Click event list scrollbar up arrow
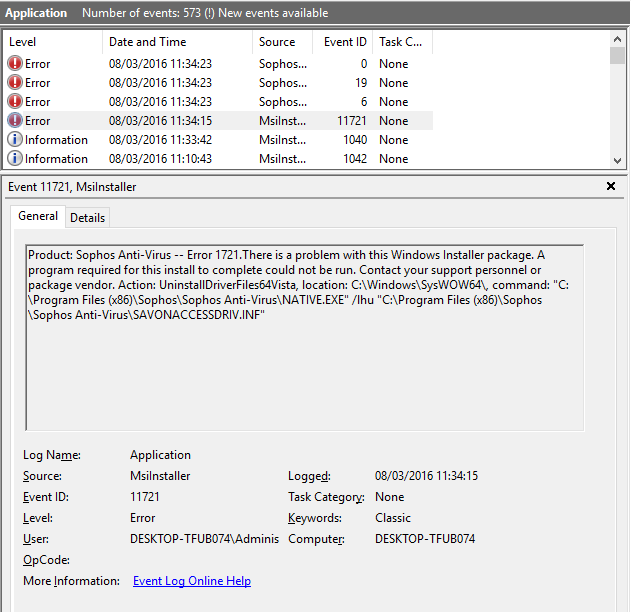 617,39
